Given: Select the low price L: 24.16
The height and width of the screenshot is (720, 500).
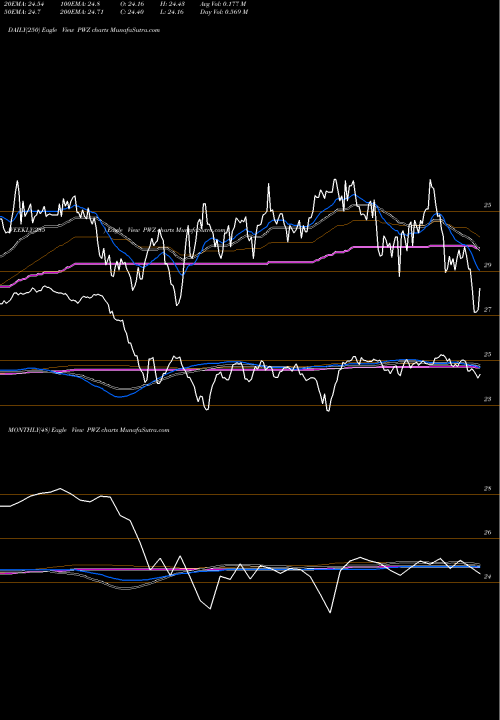Looking at the screenshot, I should coord(172,12).
